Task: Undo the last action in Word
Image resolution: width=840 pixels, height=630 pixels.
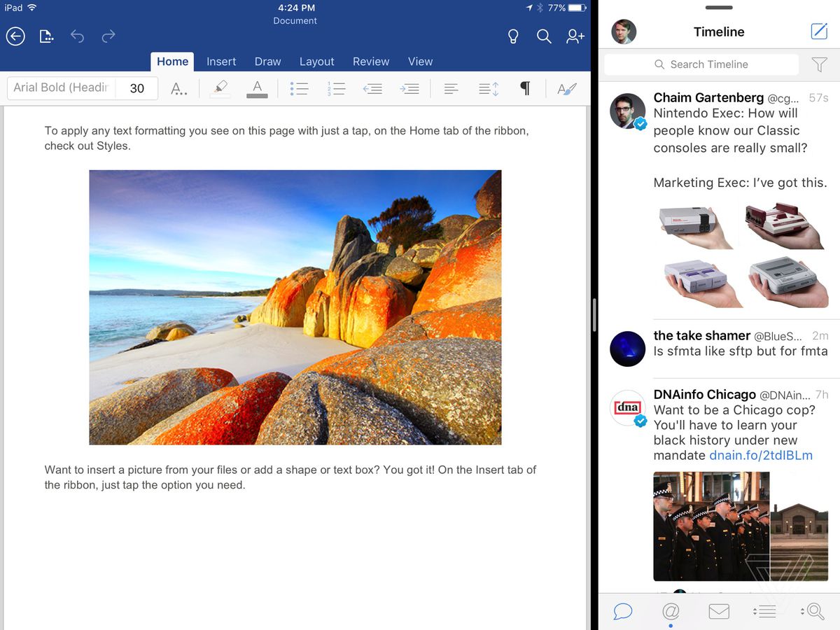Action: (x=77, y=36)
